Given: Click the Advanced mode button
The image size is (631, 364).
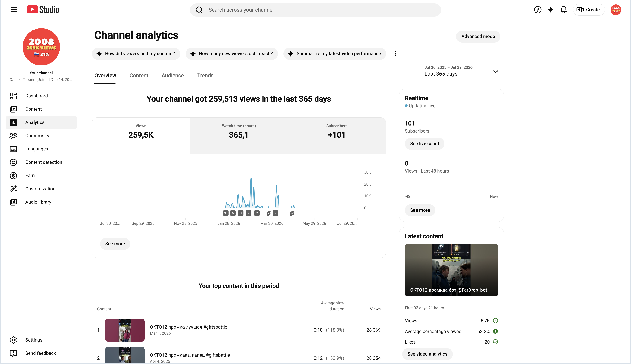Looking at the screenshot, I should (478, 37).
